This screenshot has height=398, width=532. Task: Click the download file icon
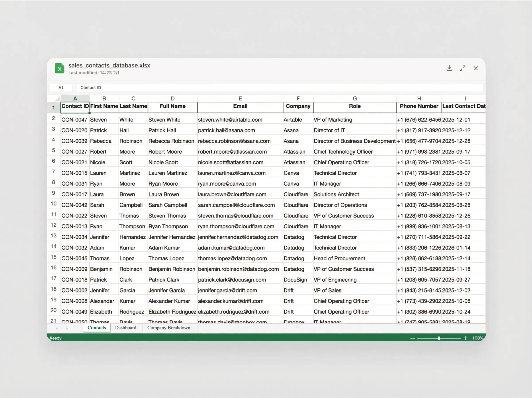click(x=449, y=68)
